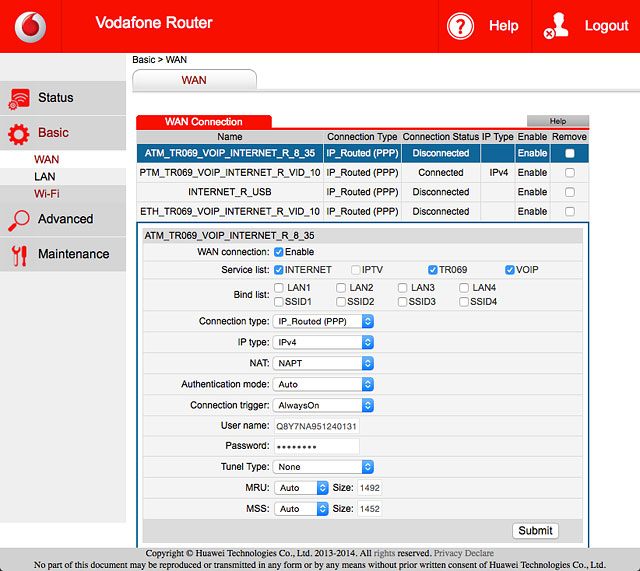Check the IPTV service checkbox

pyautogui.click(x=356, y=270)
